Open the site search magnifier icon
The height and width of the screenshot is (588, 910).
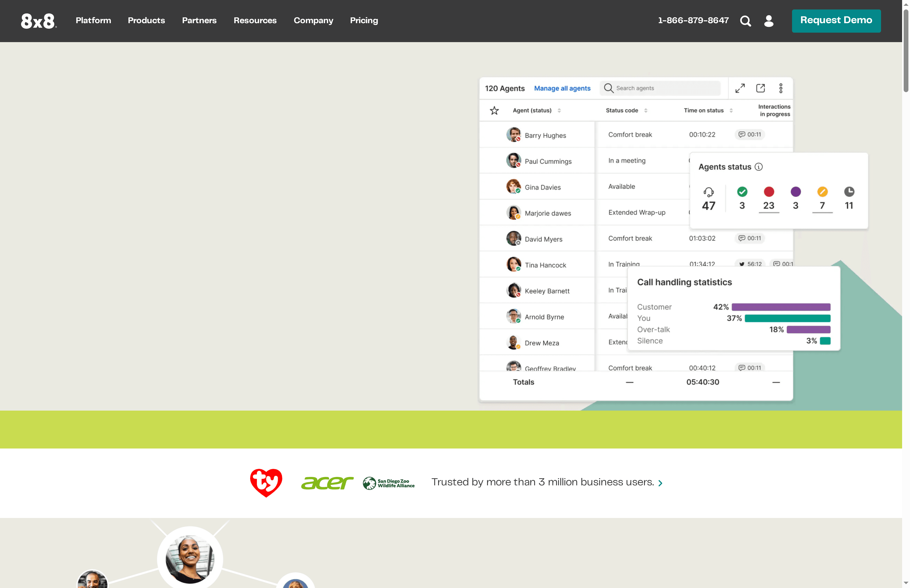tap(745, 21)
